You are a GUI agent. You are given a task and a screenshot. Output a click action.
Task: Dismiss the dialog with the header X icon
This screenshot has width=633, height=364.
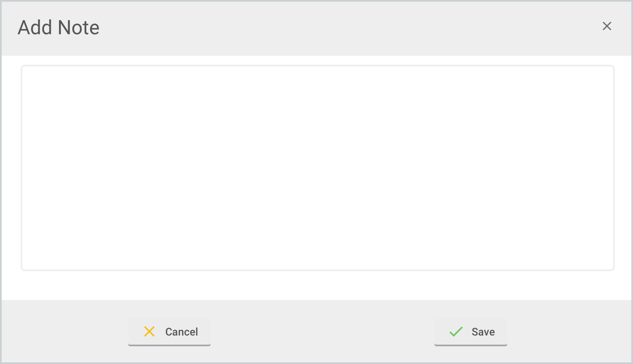[607, 26]
